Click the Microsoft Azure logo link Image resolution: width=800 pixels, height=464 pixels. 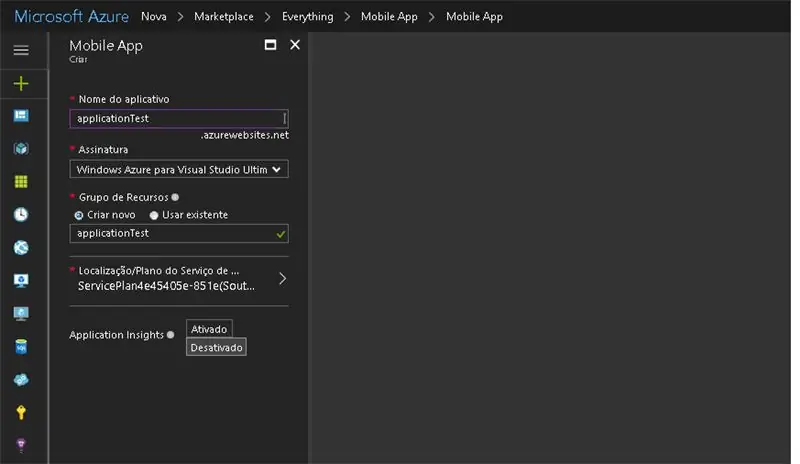[x=71, y=16]
